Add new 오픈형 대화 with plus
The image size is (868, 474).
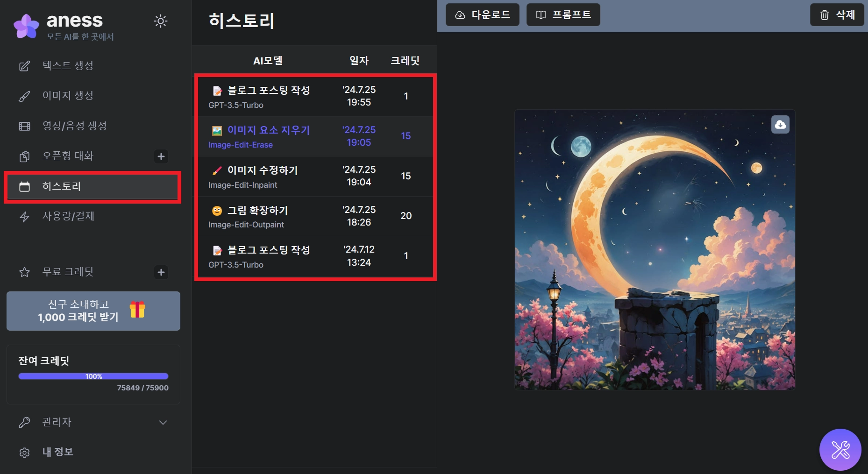(161, 156)
